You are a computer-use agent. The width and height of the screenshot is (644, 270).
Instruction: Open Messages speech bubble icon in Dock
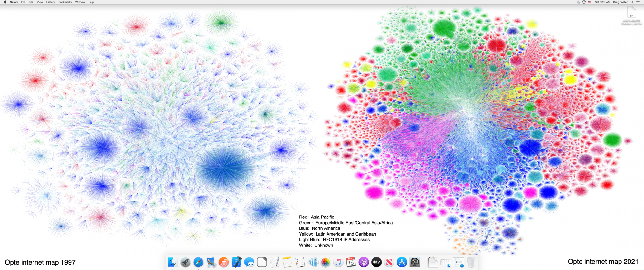pos(249,262)
